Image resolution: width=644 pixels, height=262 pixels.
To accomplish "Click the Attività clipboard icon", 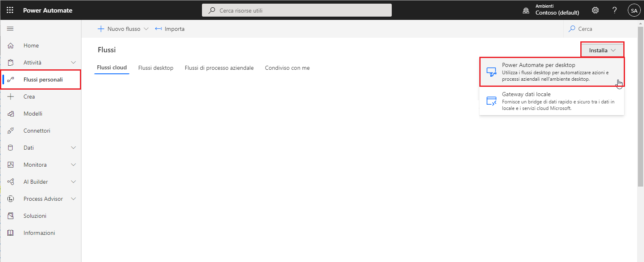I will (11, 62).
